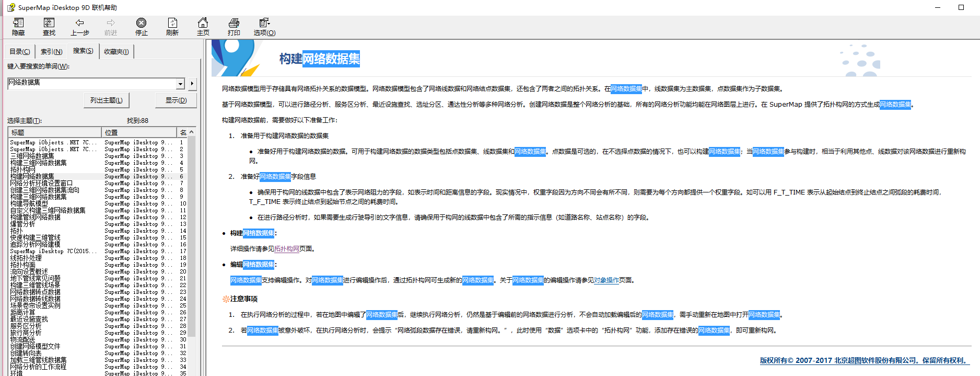Viewport: 980px width, 376px height.
Task: Select the 拓扑构面 result row
Action: pos(98,265)
